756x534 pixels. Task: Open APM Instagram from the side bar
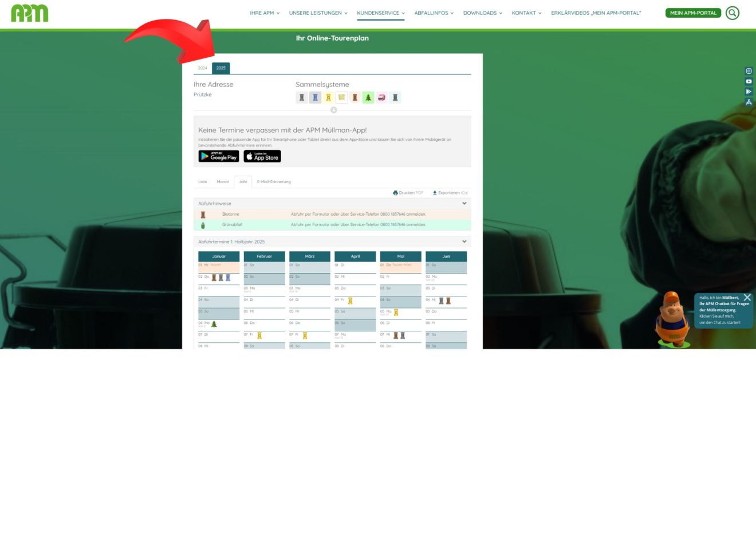[x=749, y=71]
